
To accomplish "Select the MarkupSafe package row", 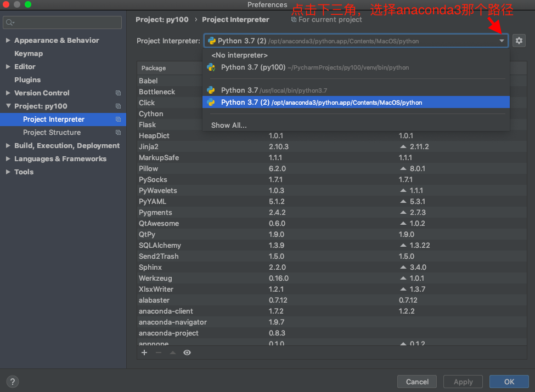I will (331, 157).
